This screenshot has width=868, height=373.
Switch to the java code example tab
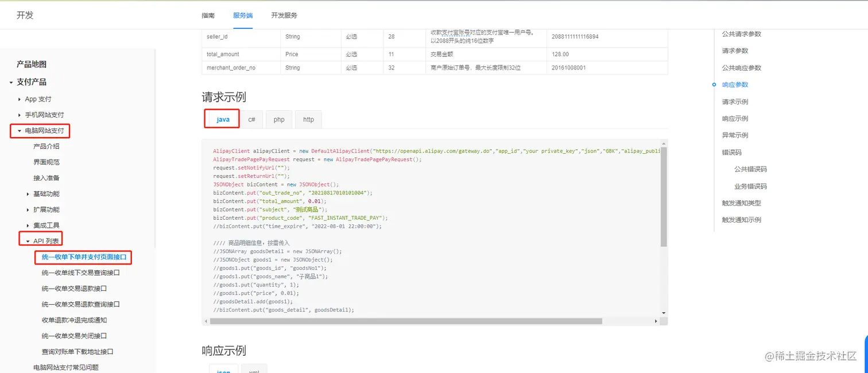223,119
